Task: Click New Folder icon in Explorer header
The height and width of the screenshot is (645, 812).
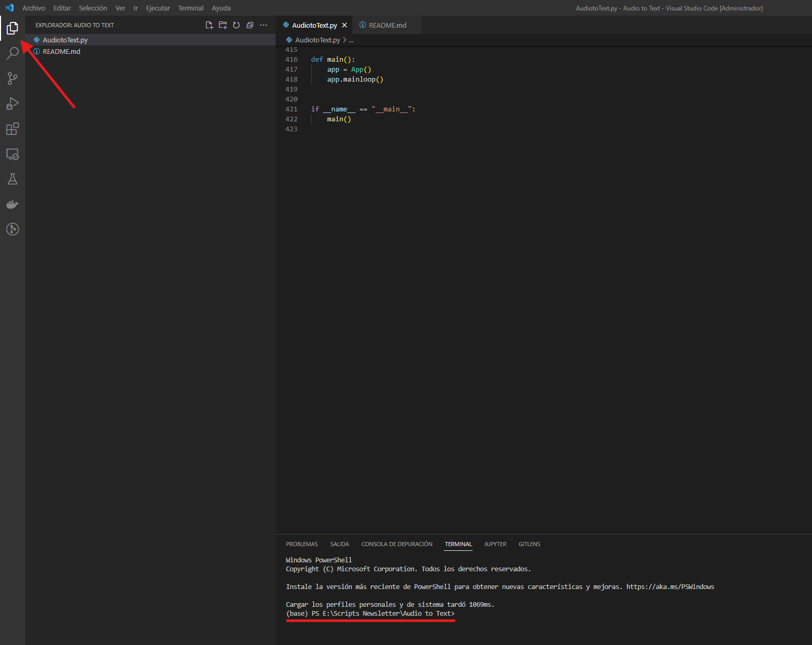Action: coord(223,25)
